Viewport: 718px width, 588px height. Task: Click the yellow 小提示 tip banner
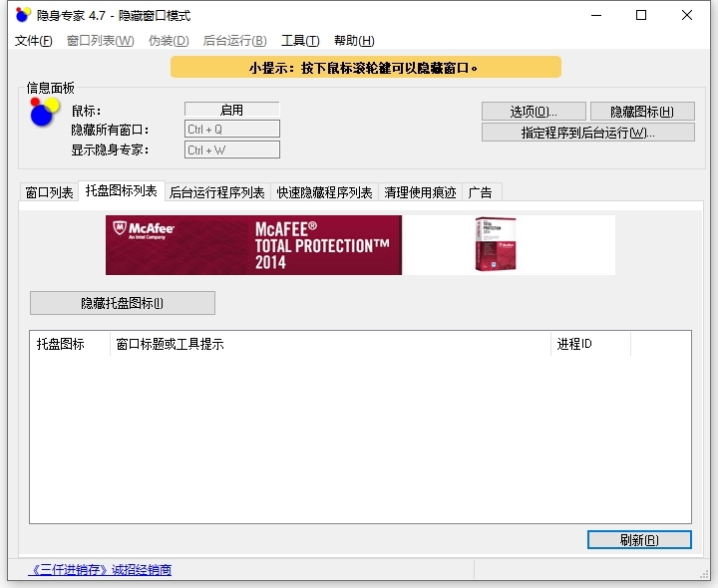[x=366, y=67]
